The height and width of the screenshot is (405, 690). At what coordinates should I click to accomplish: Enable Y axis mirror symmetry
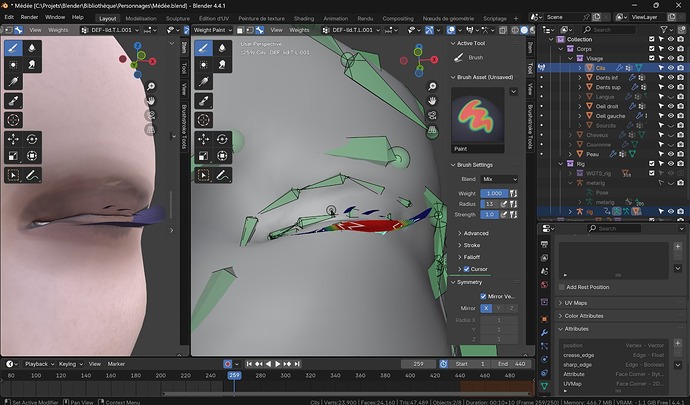(x=498, y=308)
